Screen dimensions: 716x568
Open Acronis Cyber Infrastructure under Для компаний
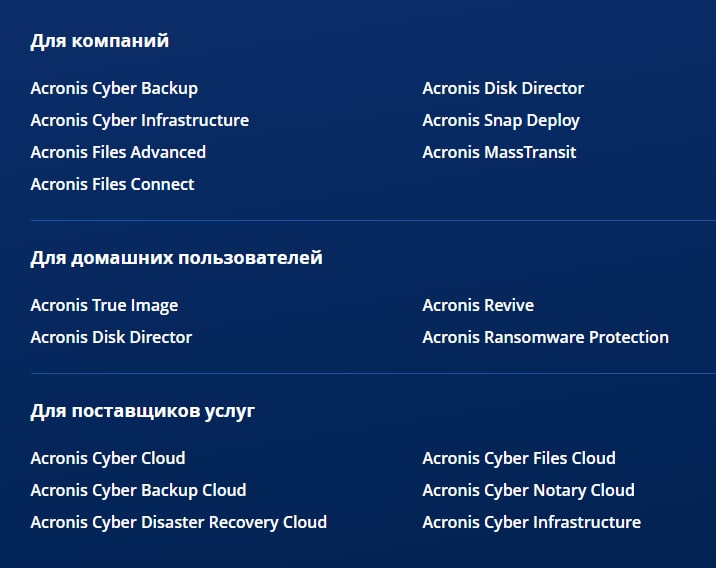(140, 121)
